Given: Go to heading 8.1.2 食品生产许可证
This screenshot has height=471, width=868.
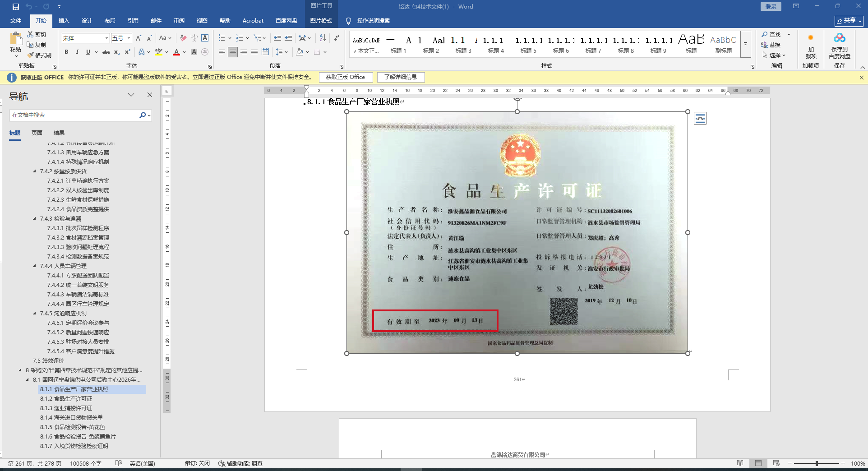Looking at the screenshot, I should [66, 399].
